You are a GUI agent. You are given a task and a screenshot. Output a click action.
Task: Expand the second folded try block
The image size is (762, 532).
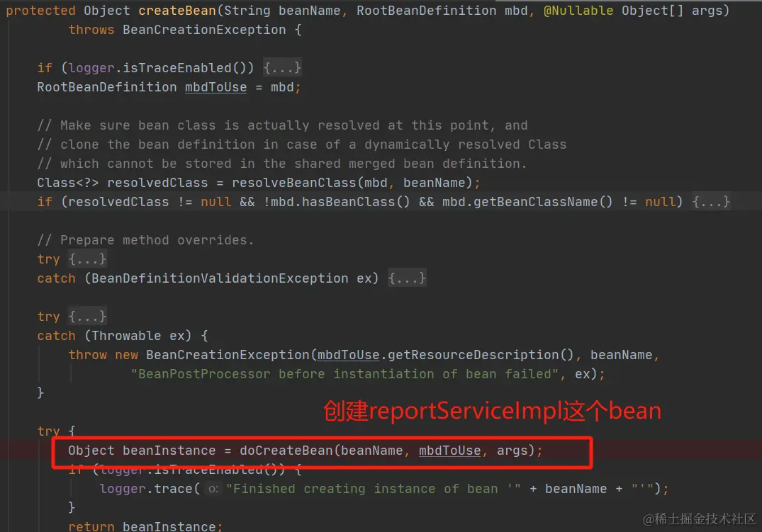(x=87, y=316)
